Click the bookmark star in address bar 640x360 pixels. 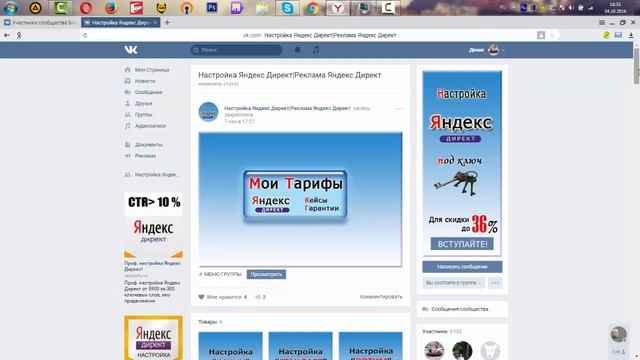click(x=551, y=36)
